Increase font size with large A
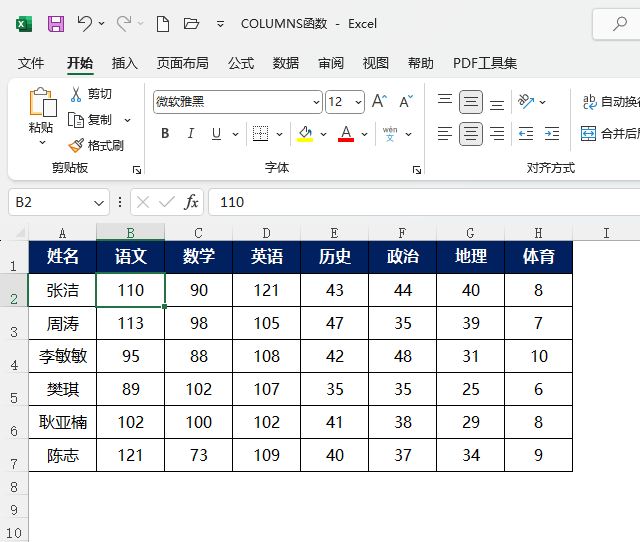The height and width of the screenshot is (542, 640). (x=379, y=101)
